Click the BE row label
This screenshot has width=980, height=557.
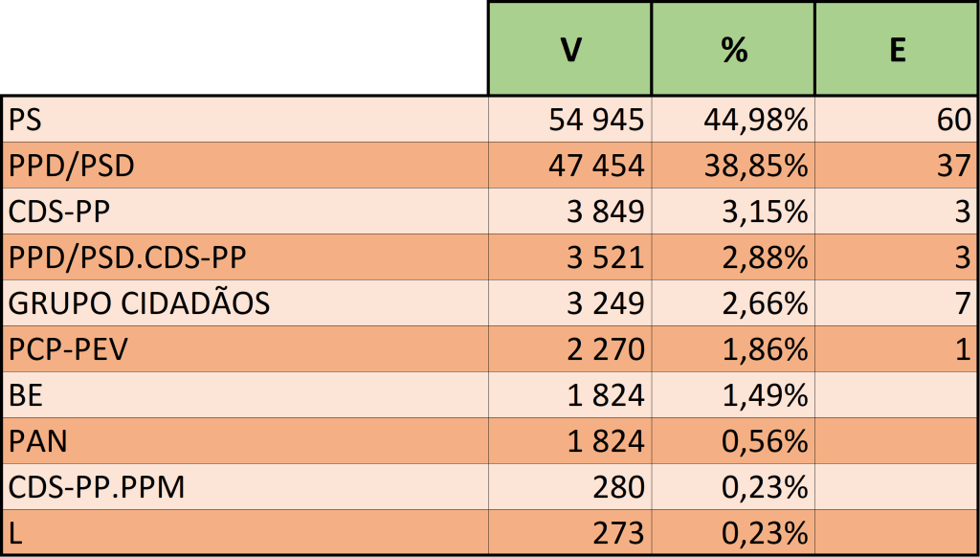(27, 395)
